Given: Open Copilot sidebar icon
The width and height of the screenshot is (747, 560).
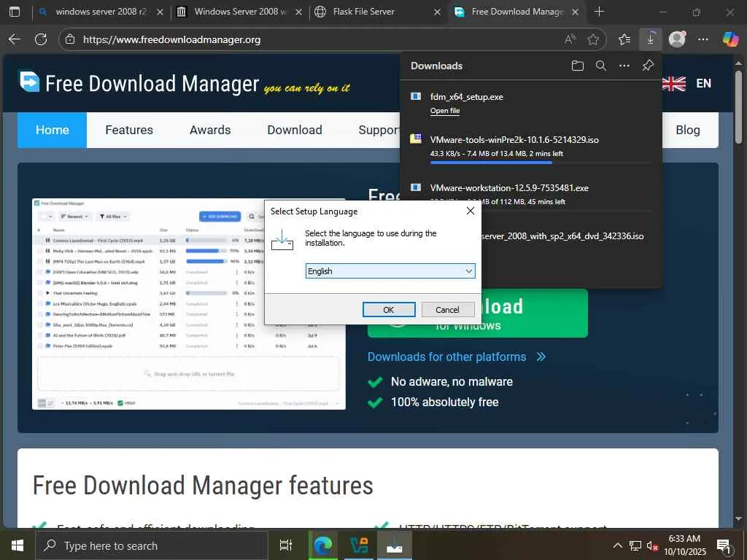Looking at the screenshot, I should click(x=730, y=39).
